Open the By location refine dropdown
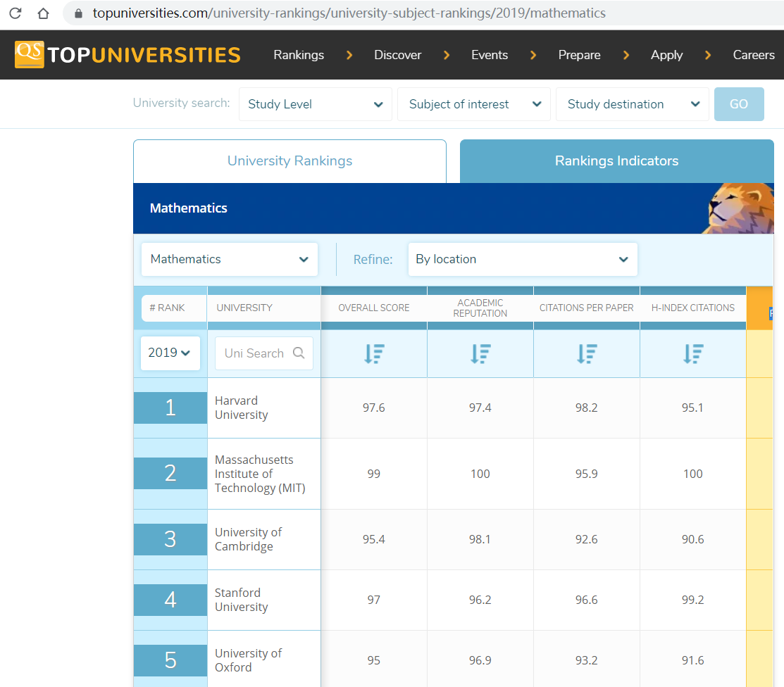Screen dimensions: 784x687 (x=522, y=259)
